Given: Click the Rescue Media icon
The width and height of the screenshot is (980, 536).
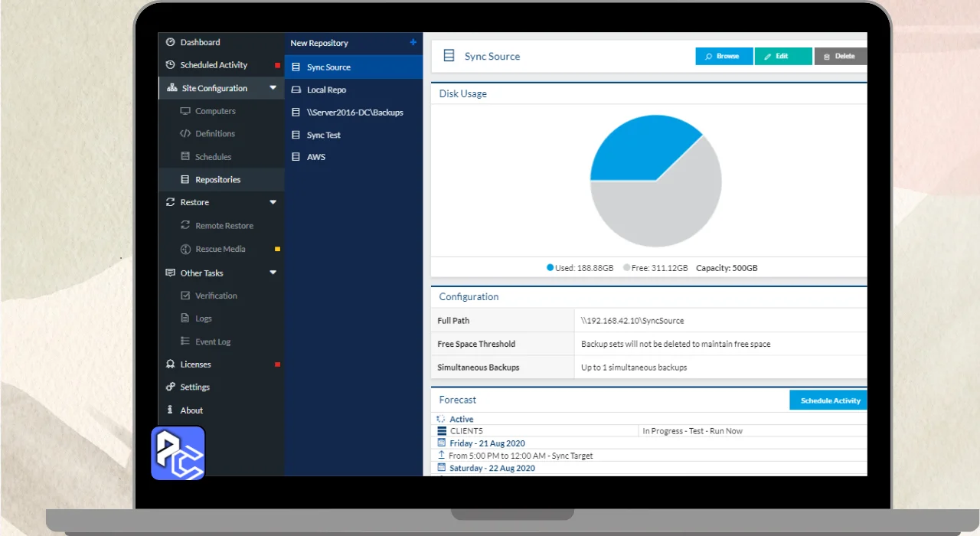Looking at the screenshot, I should click(x=185, y=249).
